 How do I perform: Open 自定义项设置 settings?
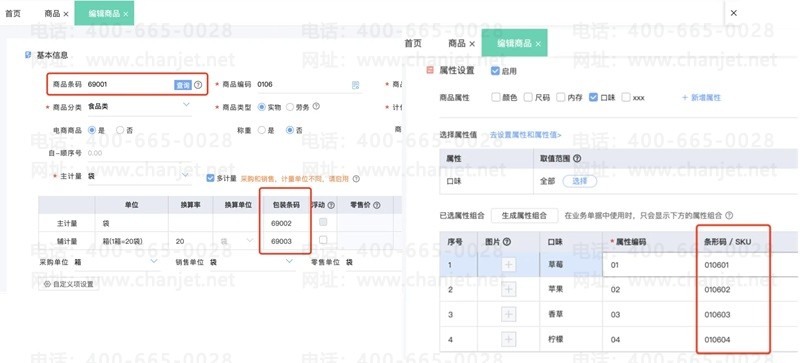[69, 284]
